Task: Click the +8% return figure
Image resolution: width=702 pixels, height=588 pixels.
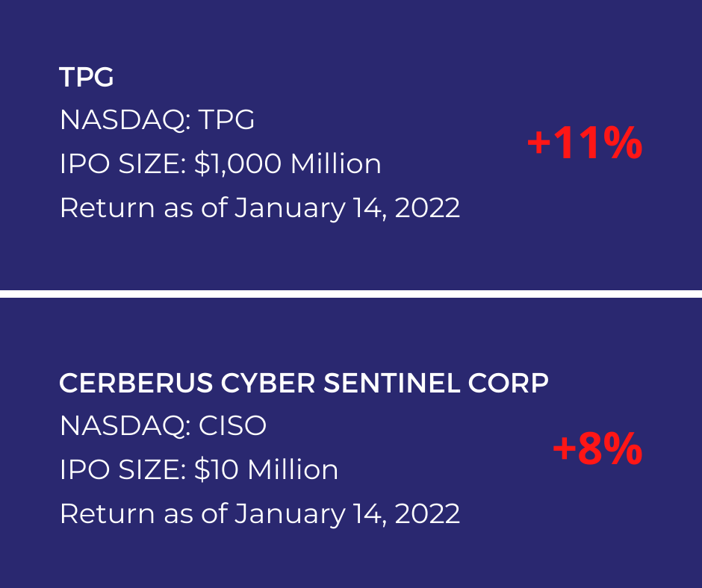Action: point(597,448)
